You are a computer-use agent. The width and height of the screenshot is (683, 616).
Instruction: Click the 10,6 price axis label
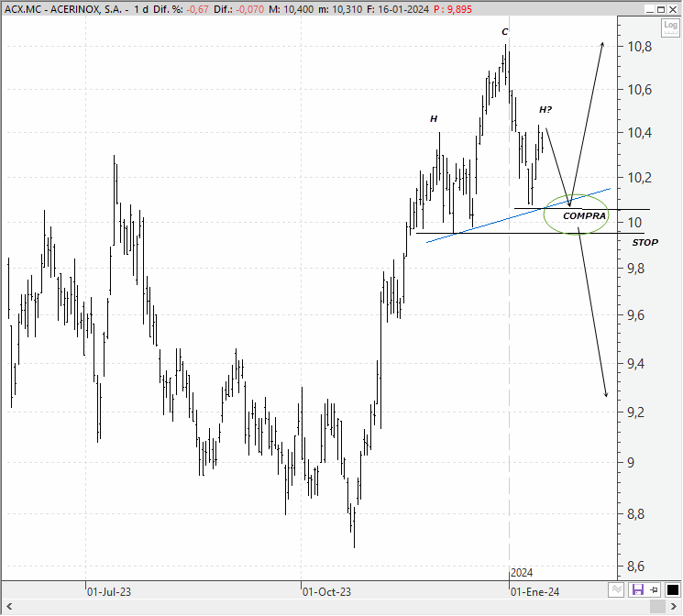(x=639, y=90)
